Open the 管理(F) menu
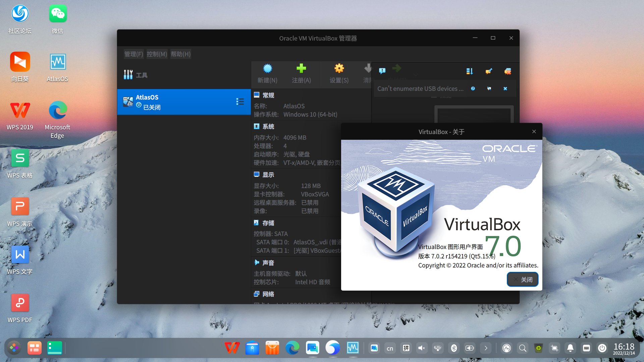Screen dimensions: 644x362 click(133, 54)
